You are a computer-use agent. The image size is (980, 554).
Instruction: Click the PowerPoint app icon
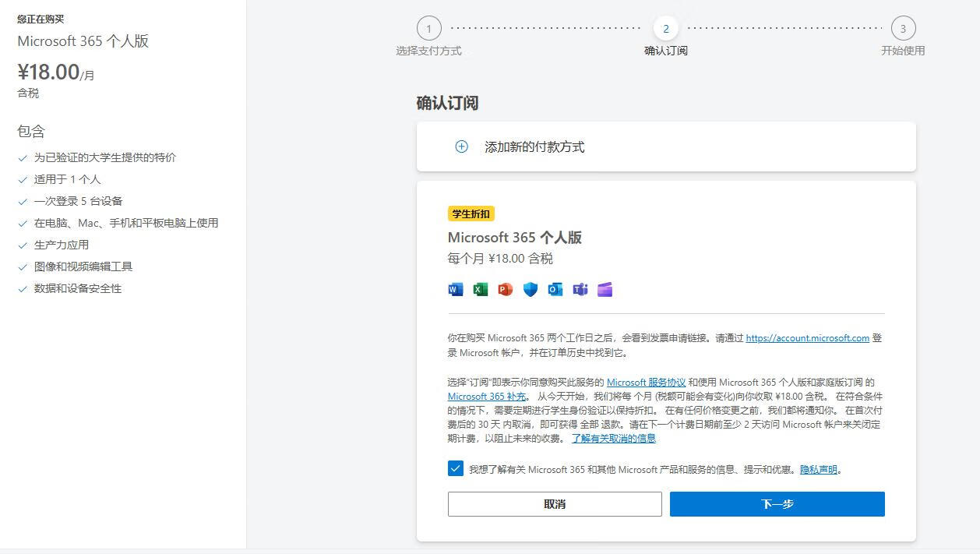pyautogui.click(x=506, y=290)
